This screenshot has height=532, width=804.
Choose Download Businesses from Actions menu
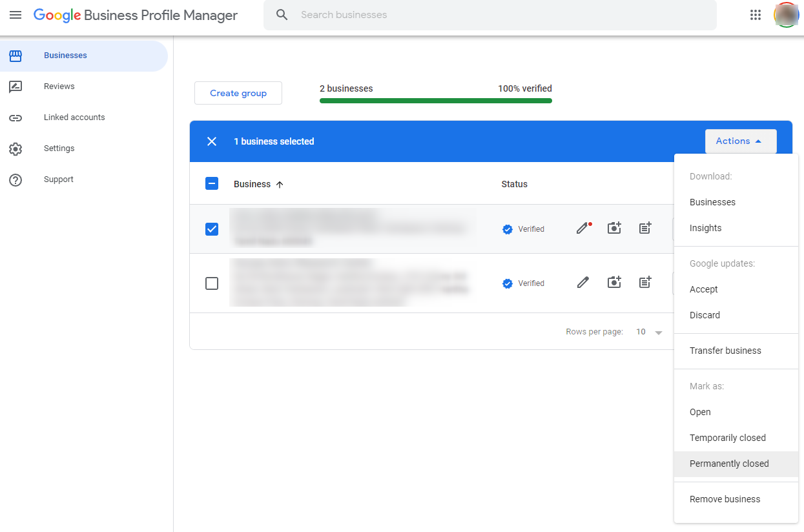(736, 202)
